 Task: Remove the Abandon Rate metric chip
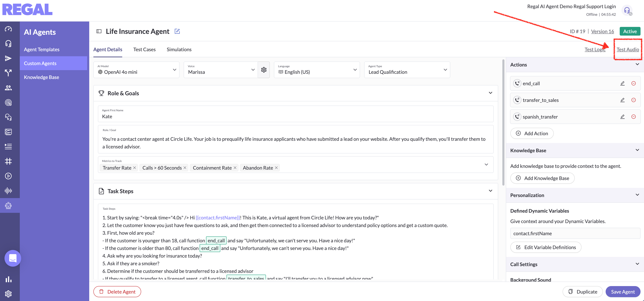pyautogui.click(x=276, y=168)
